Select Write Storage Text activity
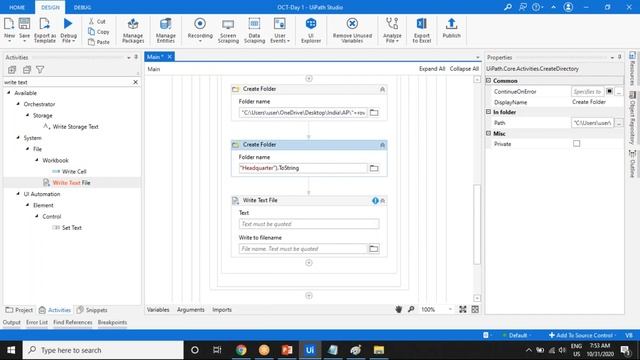The width and height of the screenshot is (640, 360). [x=76, y=127]
